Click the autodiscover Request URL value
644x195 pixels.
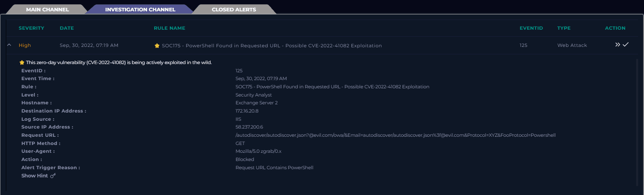395,135
